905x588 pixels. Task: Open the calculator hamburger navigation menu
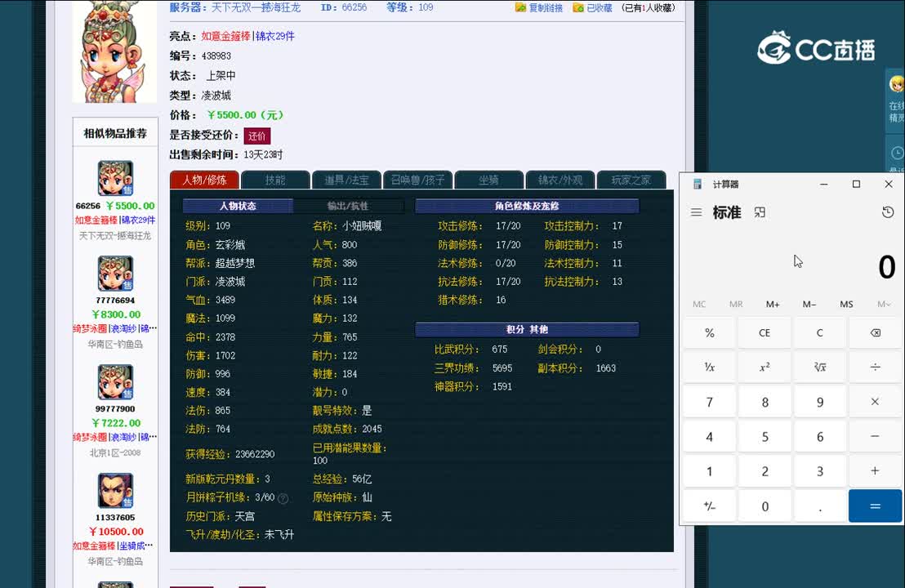point(696,212)
